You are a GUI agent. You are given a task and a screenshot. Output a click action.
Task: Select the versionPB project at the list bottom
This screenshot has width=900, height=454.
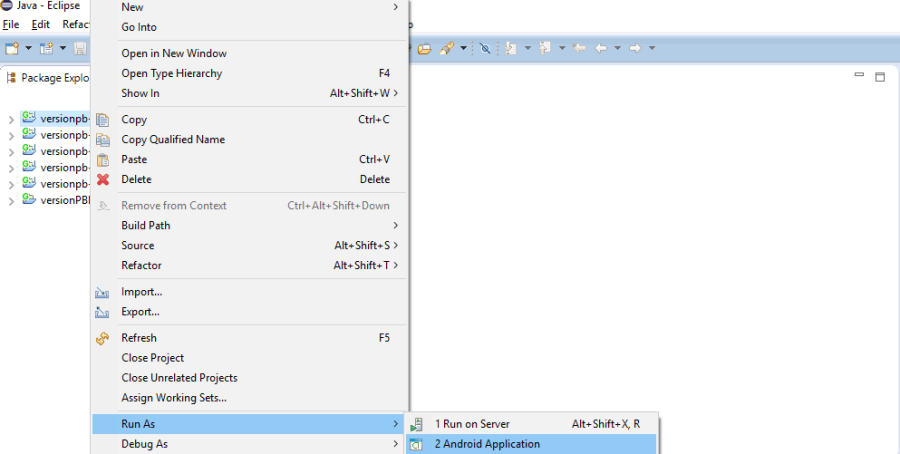click(x=56, y=200)
